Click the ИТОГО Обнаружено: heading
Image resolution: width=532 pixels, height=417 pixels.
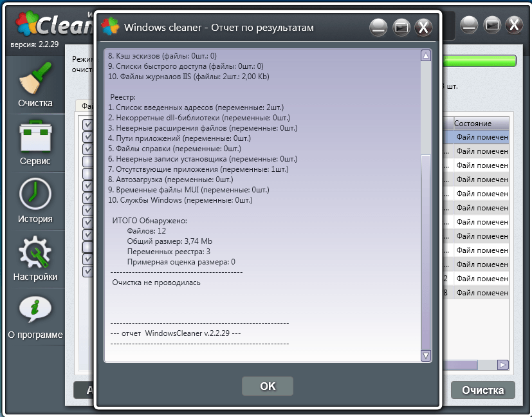tap(150, 221)
